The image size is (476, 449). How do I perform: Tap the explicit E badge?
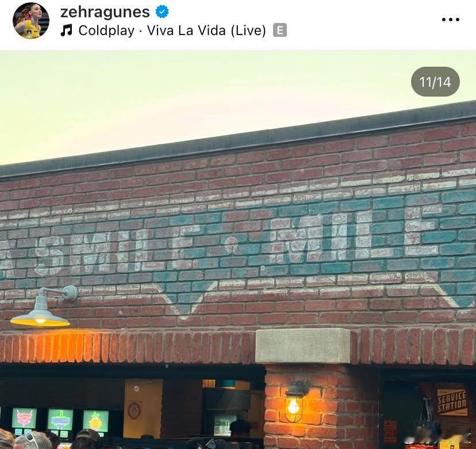(x=279, y=30)
